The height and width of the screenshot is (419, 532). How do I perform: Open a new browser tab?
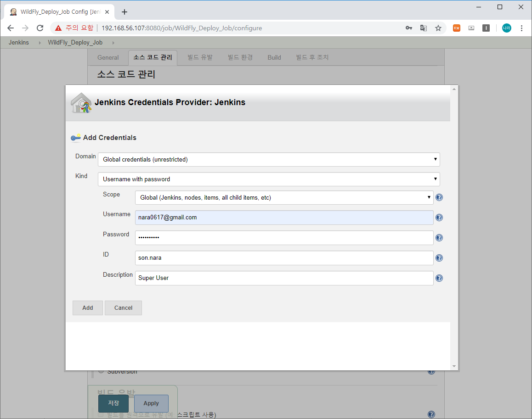(x=125, y=12)
